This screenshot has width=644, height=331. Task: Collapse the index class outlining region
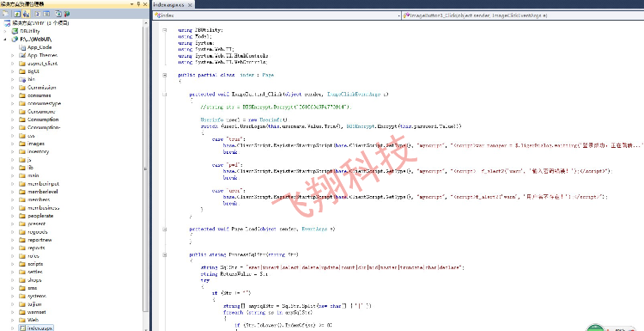164,75
